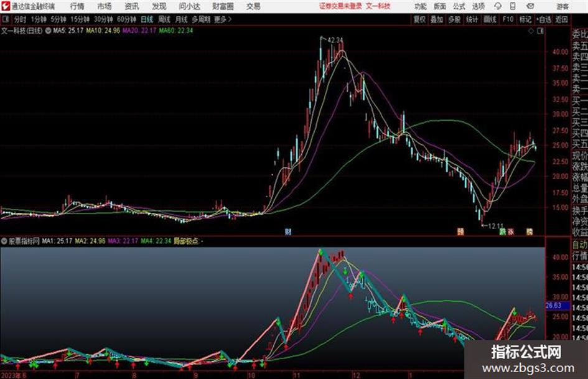This screenshot has height=379, width=588.
Task: Click the 证券交易未登录 login link
Action: (x=340, y=6)
